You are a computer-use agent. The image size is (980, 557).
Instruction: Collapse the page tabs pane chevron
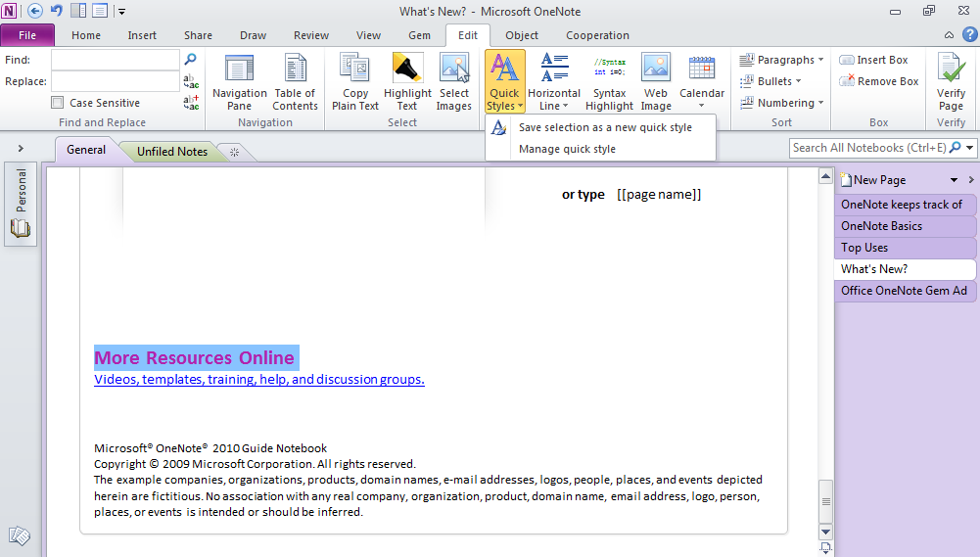point(971,180)
